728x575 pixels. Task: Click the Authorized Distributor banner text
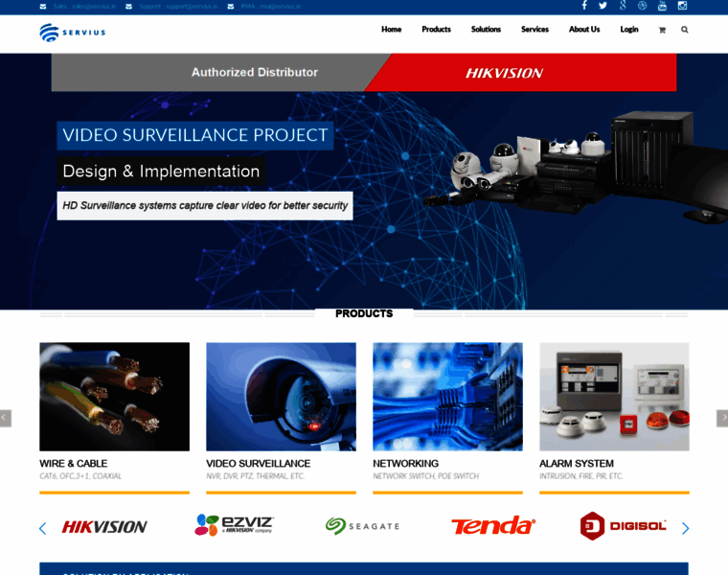coord(255,73)
